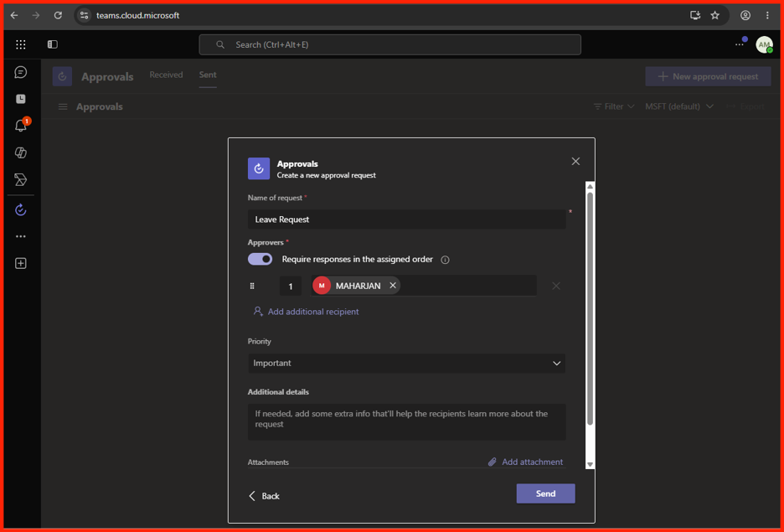
Task: Open the Chat icon in left sidebar
Action: pos(20,73)
